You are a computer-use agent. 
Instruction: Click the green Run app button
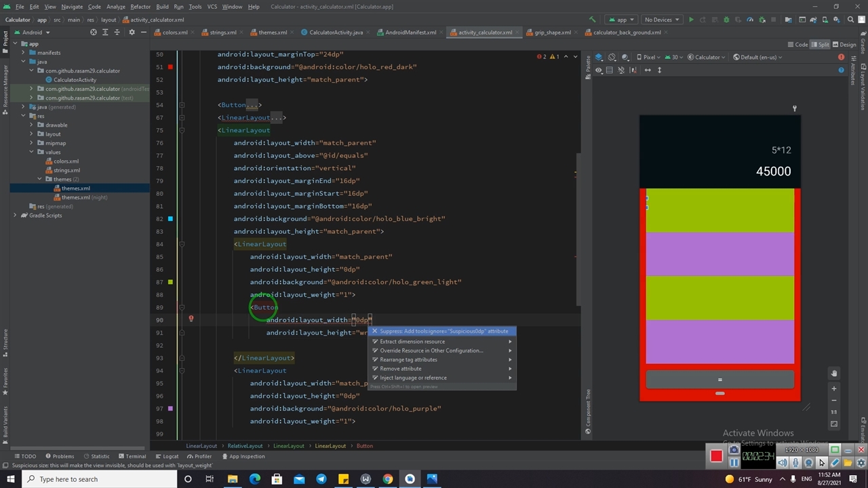691,20
